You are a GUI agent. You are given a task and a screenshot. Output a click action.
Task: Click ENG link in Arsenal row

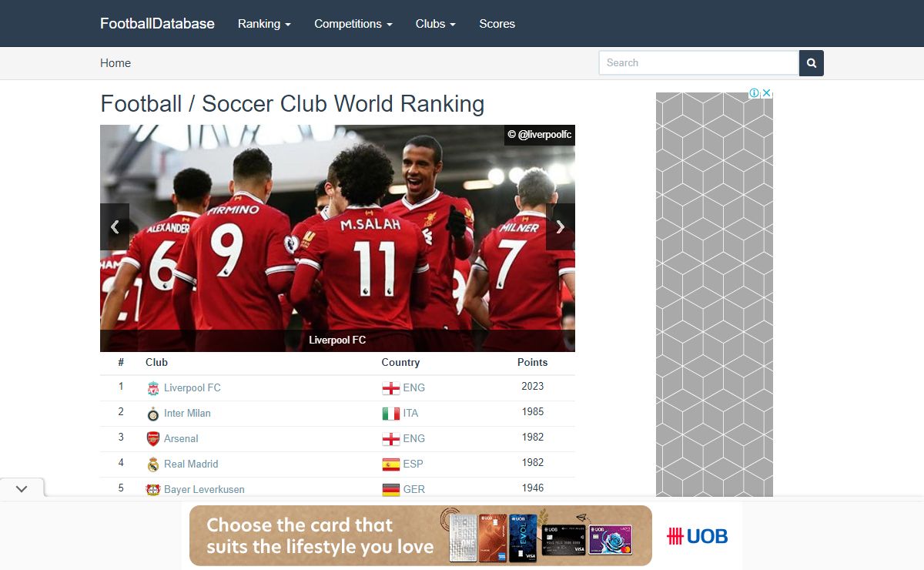(414, 438)
